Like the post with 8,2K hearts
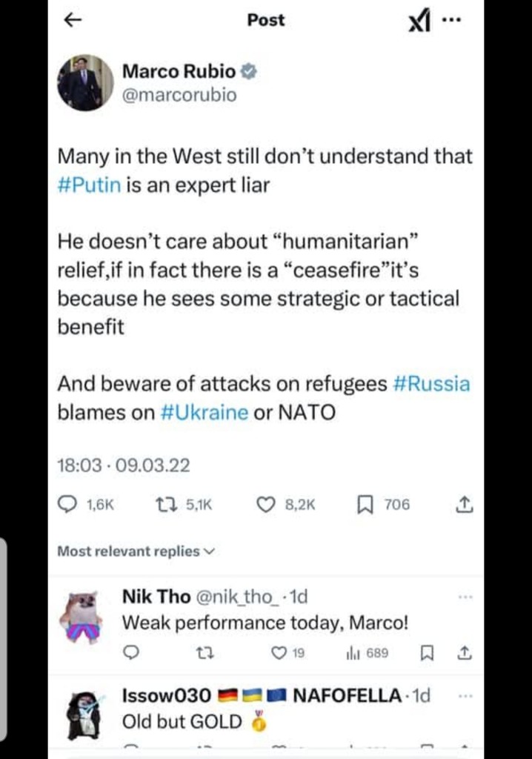Screen dimensions: 532x759 pos(265,505)
